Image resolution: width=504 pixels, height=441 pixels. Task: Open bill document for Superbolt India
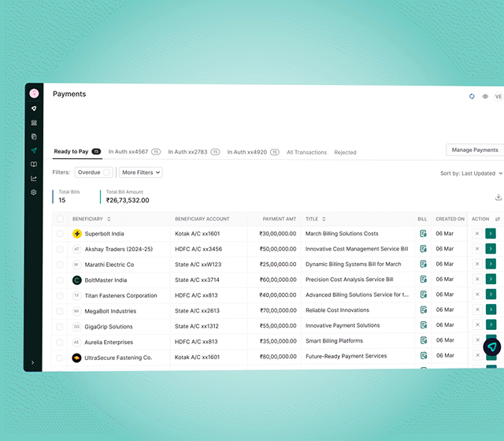coord(424,233)
